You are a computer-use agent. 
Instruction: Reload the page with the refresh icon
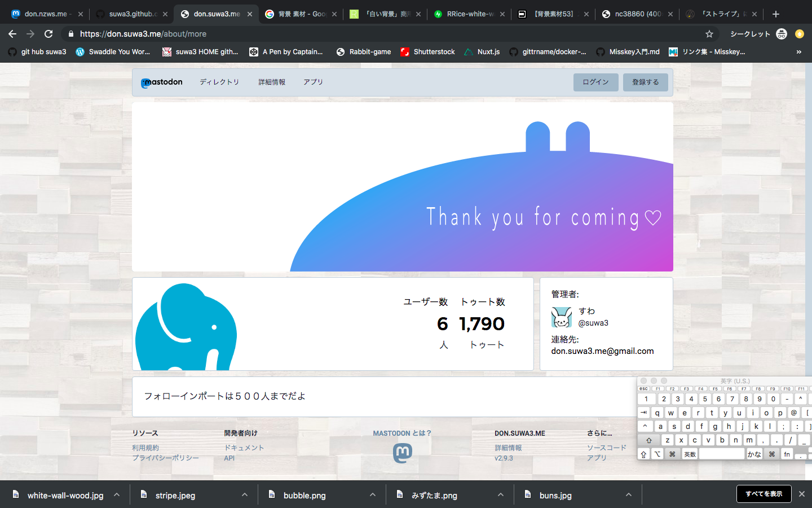point(48,34)
